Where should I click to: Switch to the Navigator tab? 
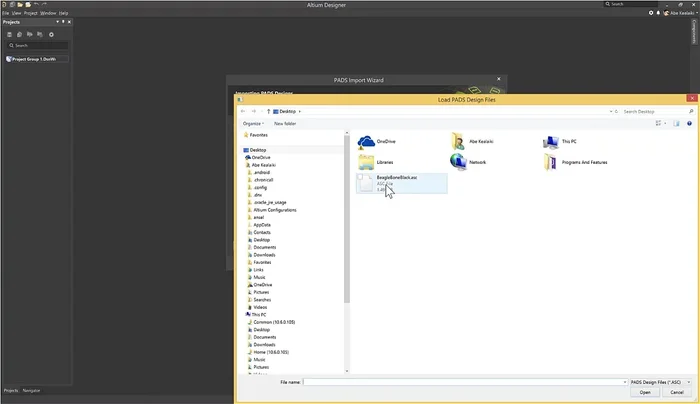[32, 389]
